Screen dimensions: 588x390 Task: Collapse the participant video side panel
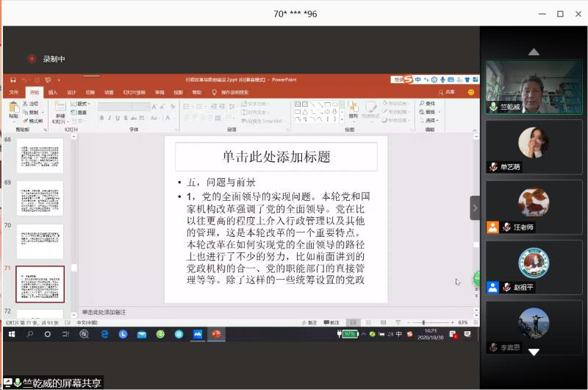(475, 208)
